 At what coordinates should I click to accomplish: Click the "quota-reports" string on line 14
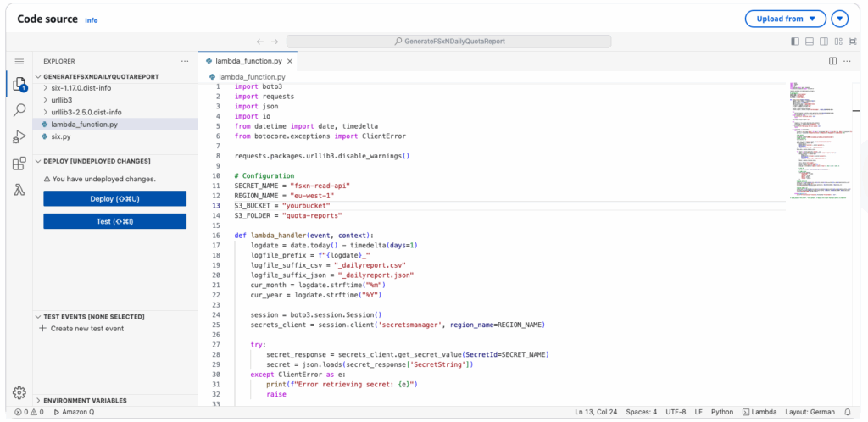[312, 216]
